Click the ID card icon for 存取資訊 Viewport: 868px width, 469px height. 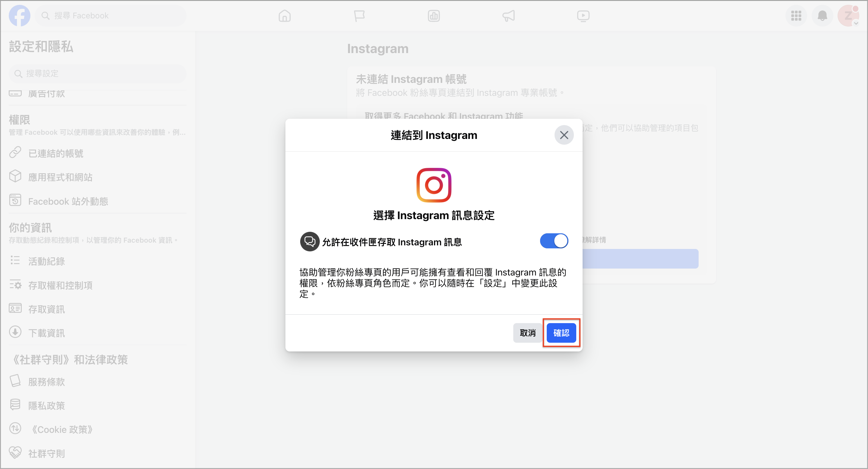coord(15,308)
